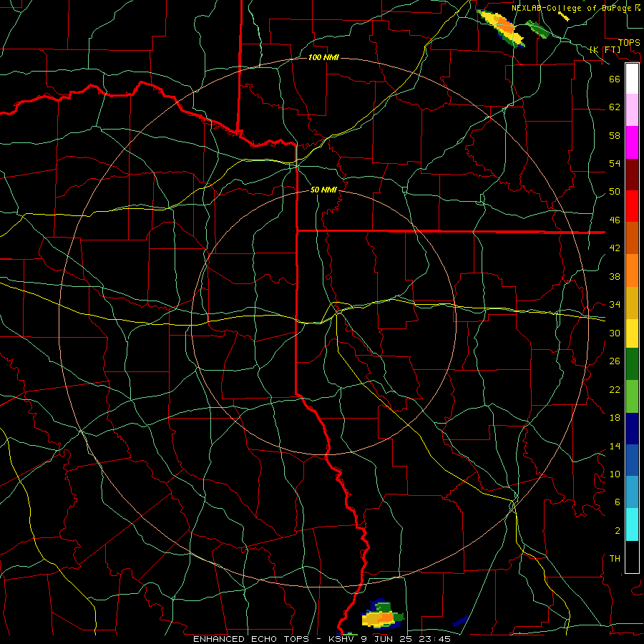Click the 10 value on the legend
The height and width of the screenshot is (644, 644).
tap(615, 474)
